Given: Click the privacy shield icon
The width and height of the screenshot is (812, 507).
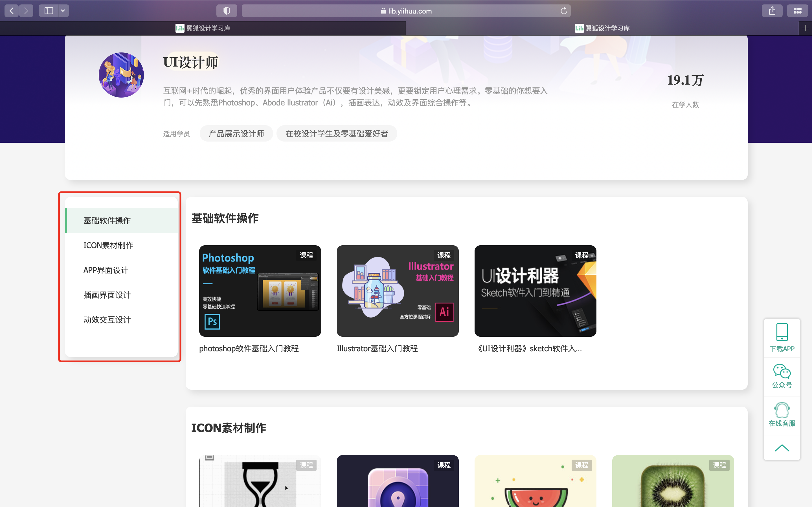Looking at the screenshot, I should pos(227,11).
